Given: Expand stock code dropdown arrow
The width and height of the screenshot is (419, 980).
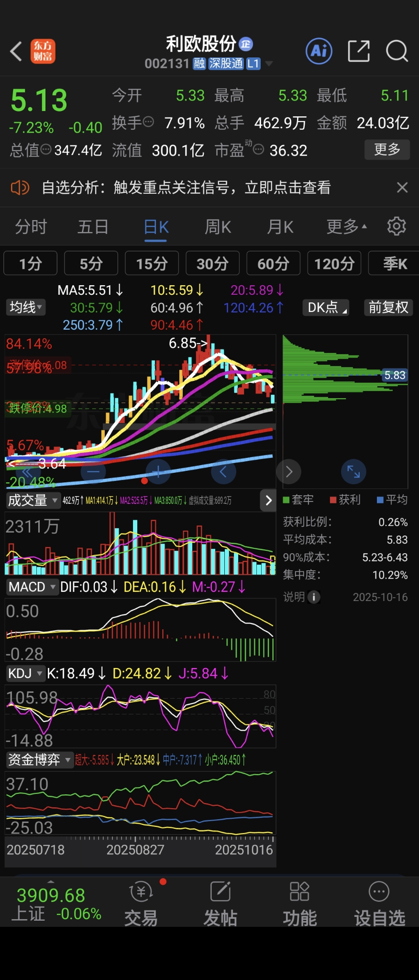Looking at the screenshot, I should tap(269, 64).
